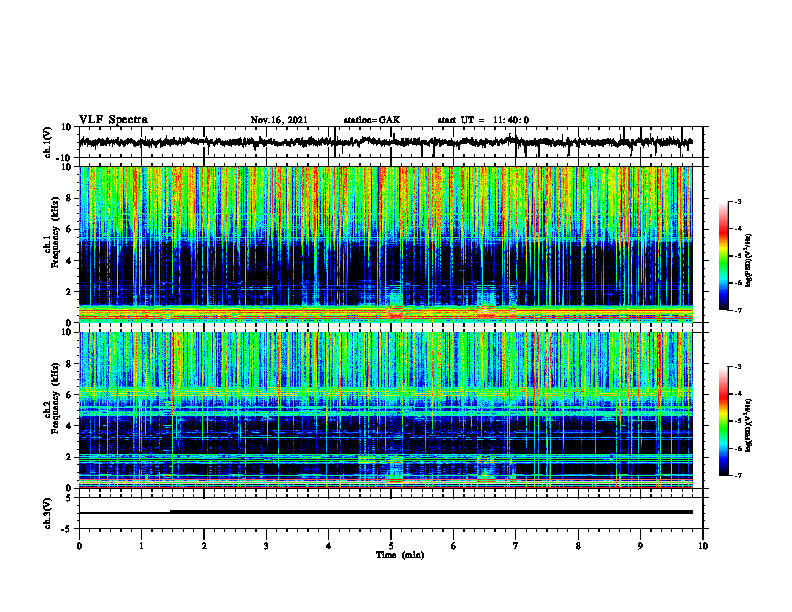792x612 pixels.
Task: Click time axis tick label 5
Action: pos(391,546)
